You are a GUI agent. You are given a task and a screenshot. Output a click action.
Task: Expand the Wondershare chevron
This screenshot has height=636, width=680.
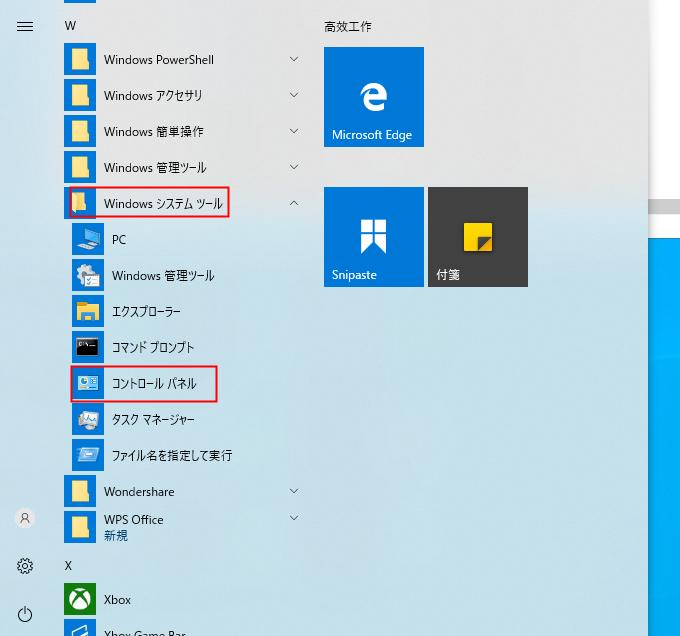click(x=294, y=491)
